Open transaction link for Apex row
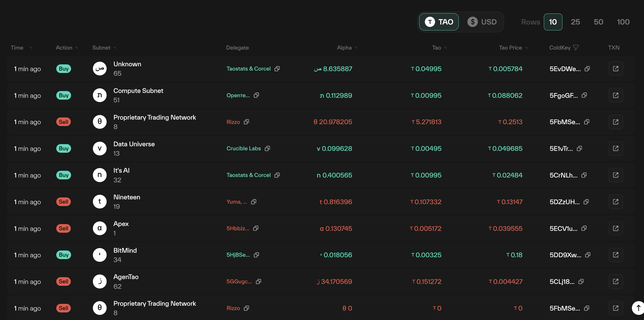The width and height of the screenshot is (644, 320). pos(615,228)
